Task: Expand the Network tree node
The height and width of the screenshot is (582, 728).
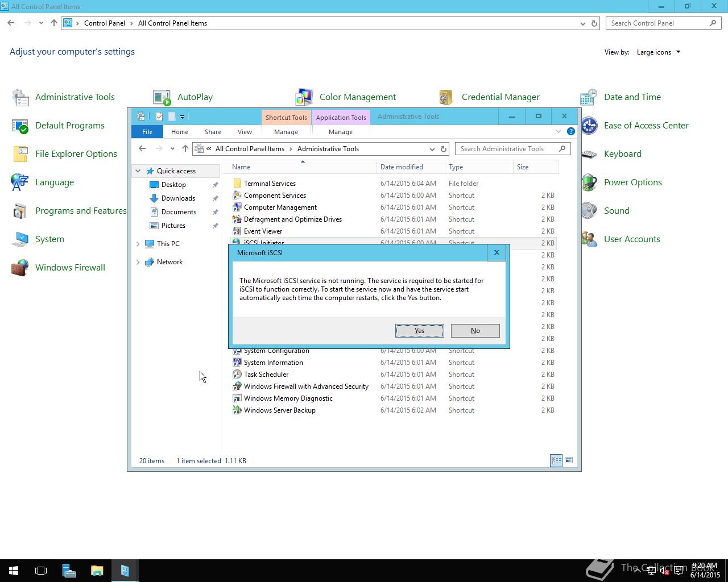Action: (138, 262)
